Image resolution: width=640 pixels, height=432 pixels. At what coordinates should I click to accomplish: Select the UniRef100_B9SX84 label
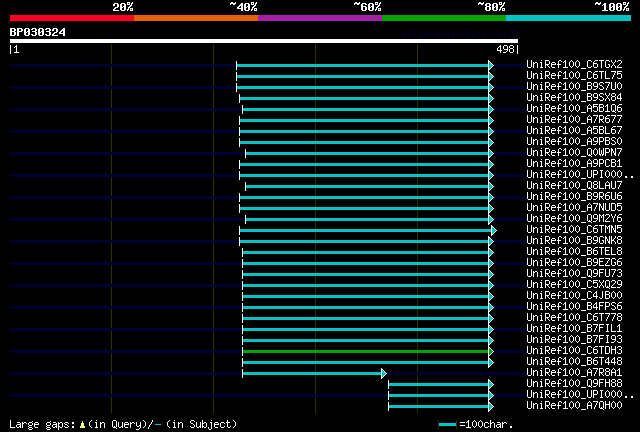574,98
